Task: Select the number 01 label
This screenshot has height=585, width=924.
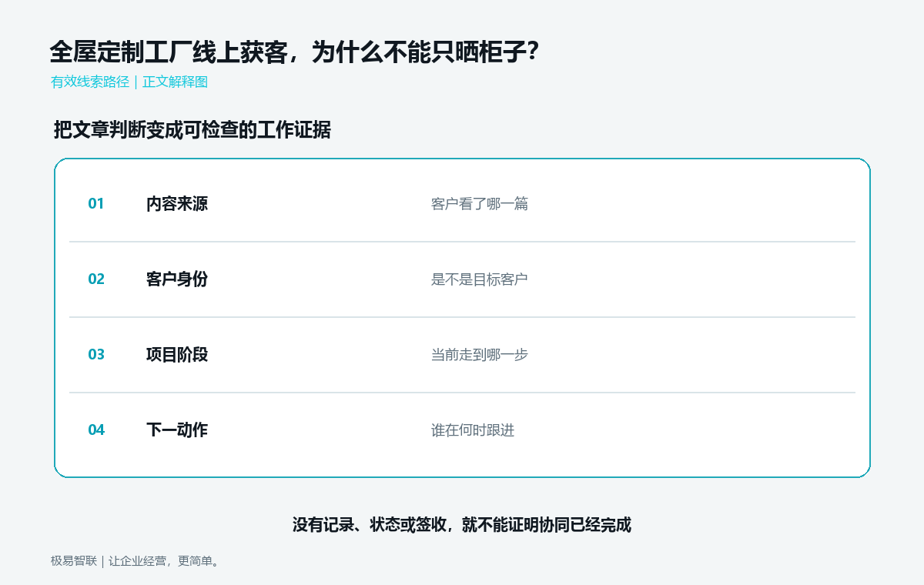Action: click(x=96, y=204)
